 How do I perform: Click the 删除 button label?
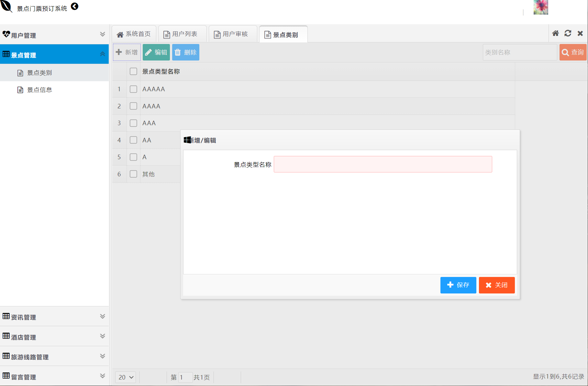pyautogui.click(x=190, y=52)
